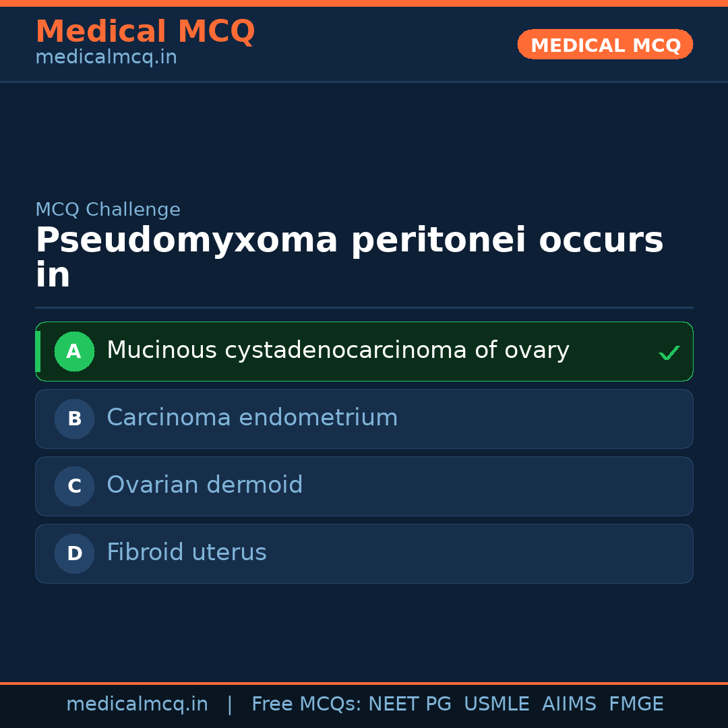The height and width of the screenshot is (728, 728).
Task: Expand the MCQ Challenge section label
Action: click(x=108, y=210)
